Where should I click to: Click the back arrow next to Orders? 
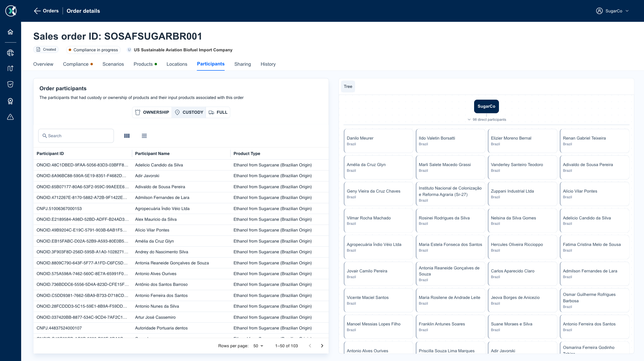click(x=37, y=11)
